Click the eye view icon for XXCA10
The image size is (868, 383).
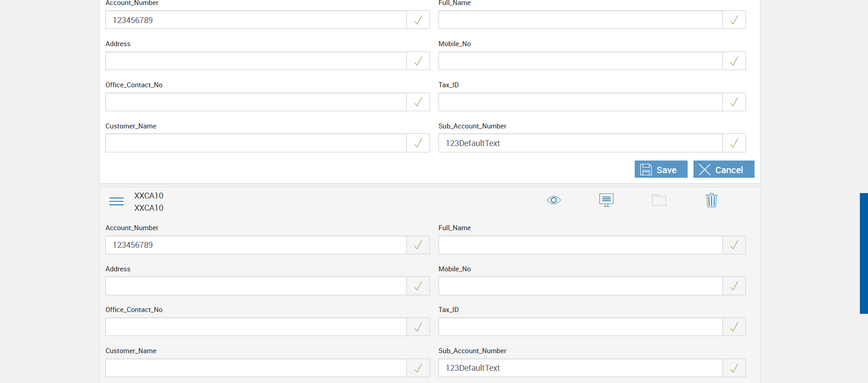point(553,200)
